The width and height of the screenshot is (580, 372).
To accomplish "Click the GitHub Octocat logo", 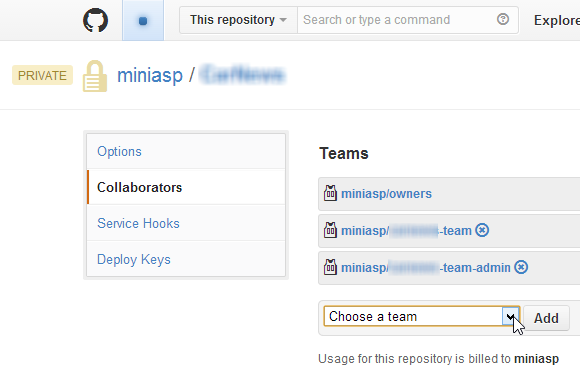I will tap(95, 20).
